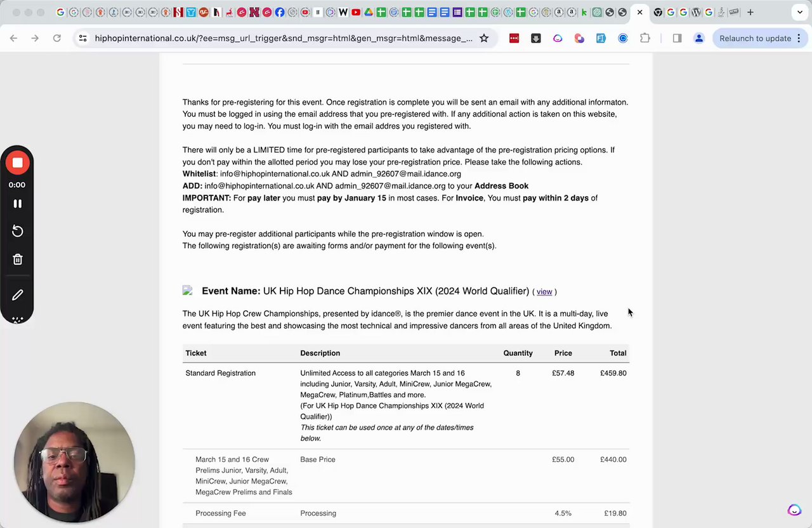Click the £55.00 price cell
Image resolution: width=812 pixels, height=528 pixels.
coord(563,459)
